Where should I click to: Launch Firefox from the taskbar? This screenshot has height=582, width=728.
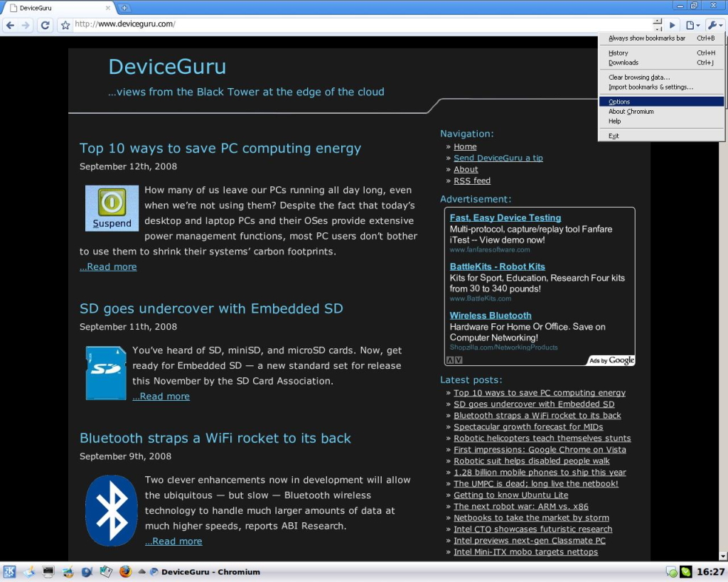click(125, 572)
